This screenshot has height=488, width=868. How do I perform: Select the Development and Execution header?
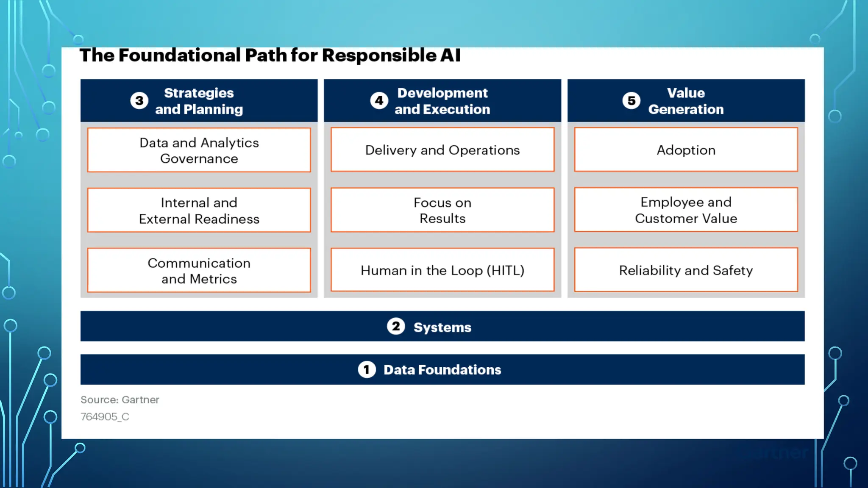pyautogui.click(x=442, y=101)
